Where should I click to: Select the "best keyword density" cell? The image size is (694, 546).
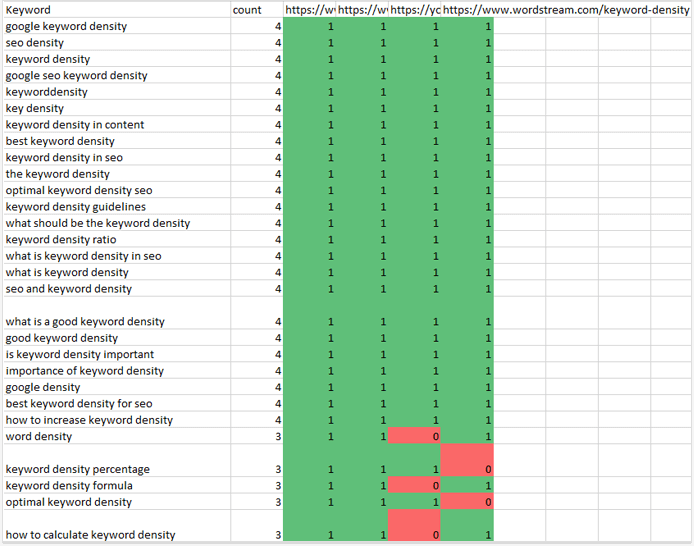coord(117,141)
